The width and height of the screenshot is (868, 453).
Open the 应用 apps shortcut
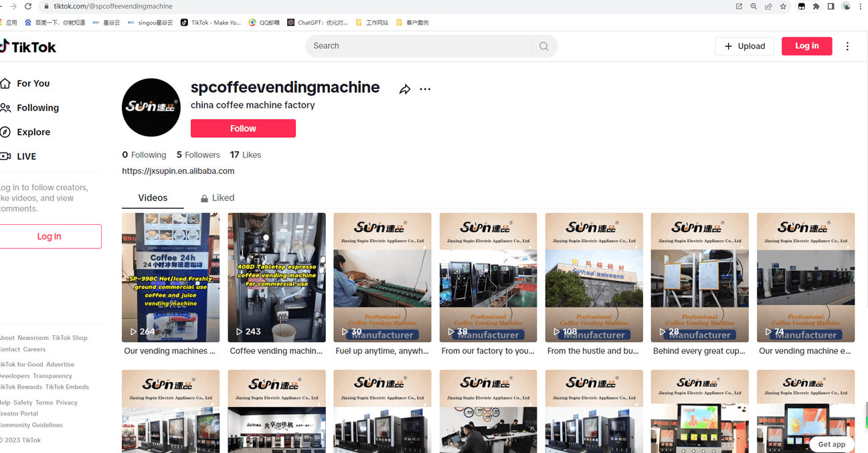pyautogui.click(x=9, y=22)
